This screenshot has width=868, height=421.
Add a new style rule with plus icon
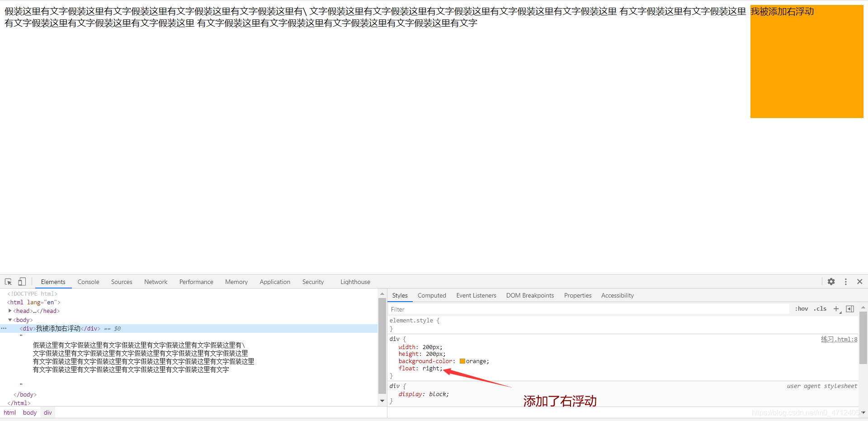pos(836,309)
